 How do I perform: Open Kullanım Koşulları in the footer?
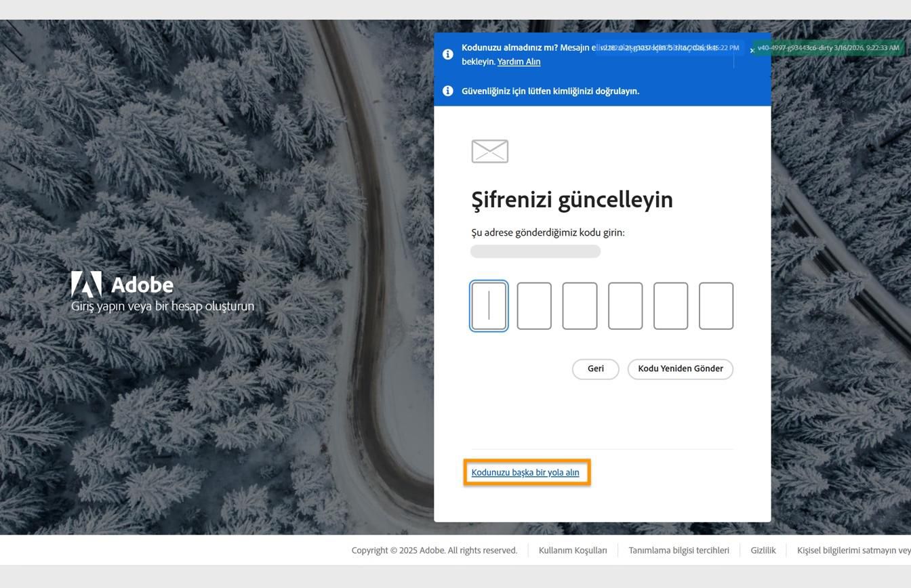click(x=572, y=550)
